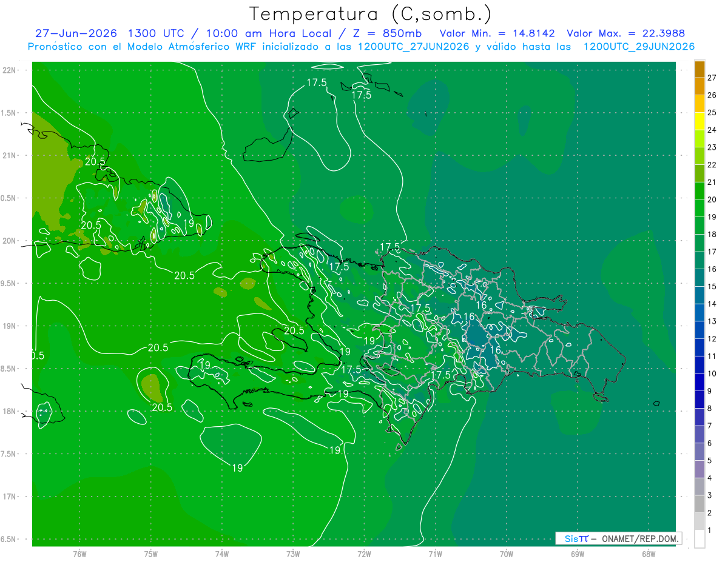Select the date text "27-Jun-2026"
Screen dimensions: 728x562
76,33
